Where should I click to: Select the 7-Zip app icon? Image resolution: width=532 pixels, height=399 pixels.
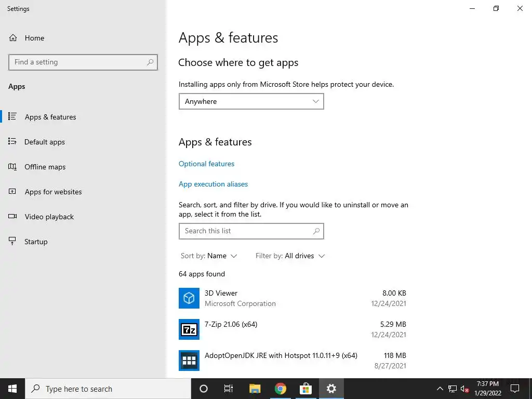coord(189,329)
